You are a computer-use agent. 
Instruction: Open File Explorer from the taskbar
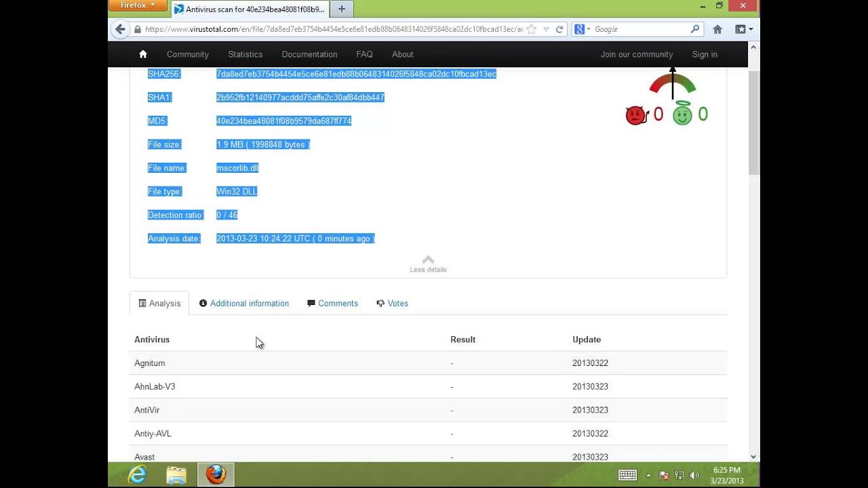(x=176, y=475)
